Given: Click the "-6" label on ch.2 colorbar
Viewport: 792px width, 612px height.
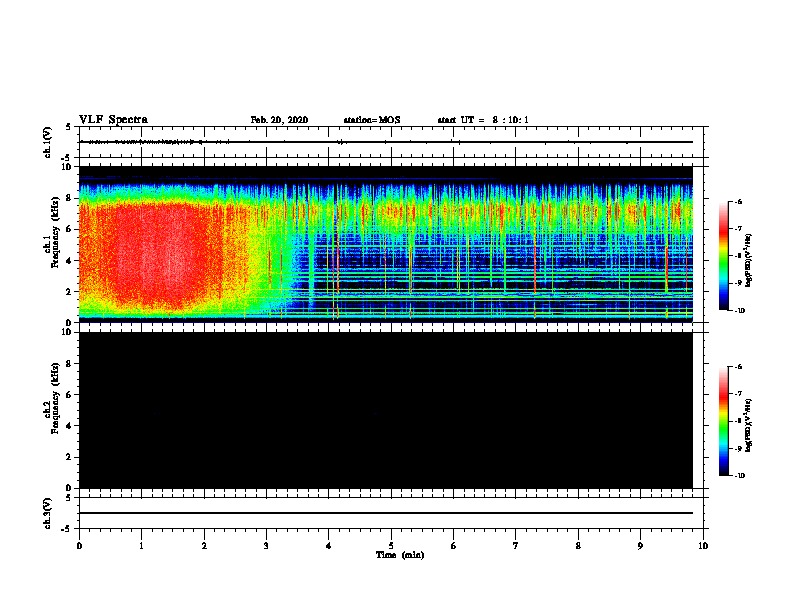Looking at the screenshot, I should 738,367.
